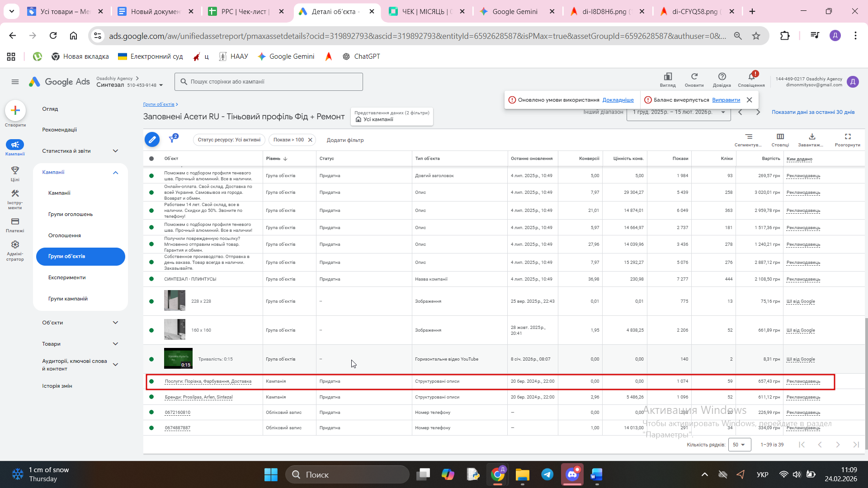The image size is (868, 488).
Task: Open the Сповіщення notifications bell
Action: tap(751, 77)
